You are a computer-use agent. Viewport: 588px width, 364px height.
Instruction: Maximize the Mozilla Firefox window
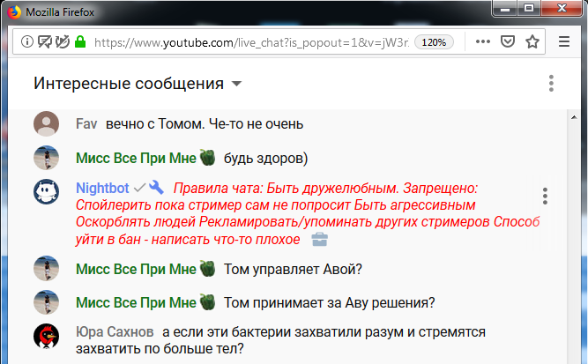tap(529, 9)
